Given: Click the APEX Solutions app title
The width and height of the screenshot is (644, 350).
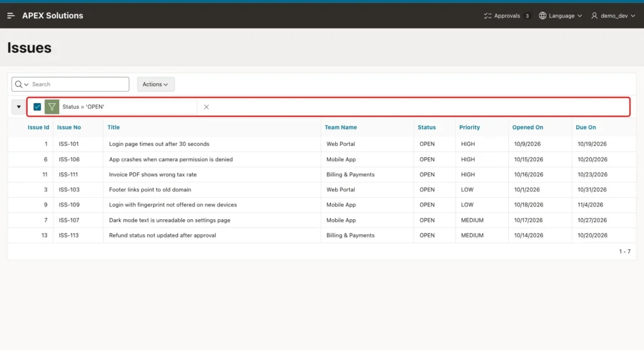Looking at the screenshot, I should tap(53, 16).
